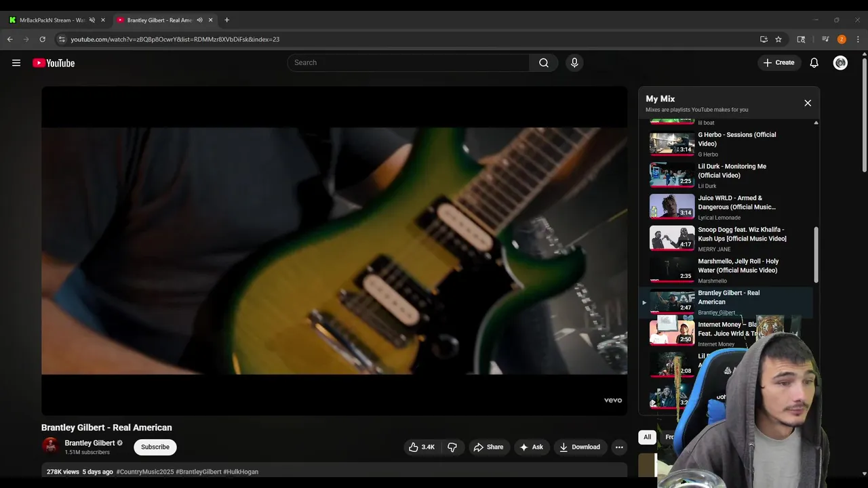
Task: Open Chrome profile icon
Action: 842,39
